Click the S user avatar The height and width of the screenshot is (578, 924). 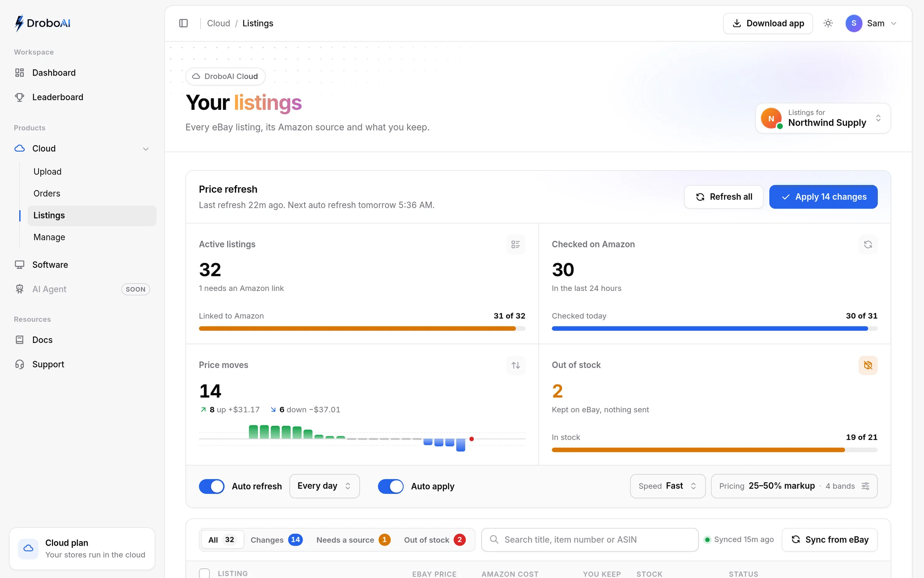click(x=854, y=24)
